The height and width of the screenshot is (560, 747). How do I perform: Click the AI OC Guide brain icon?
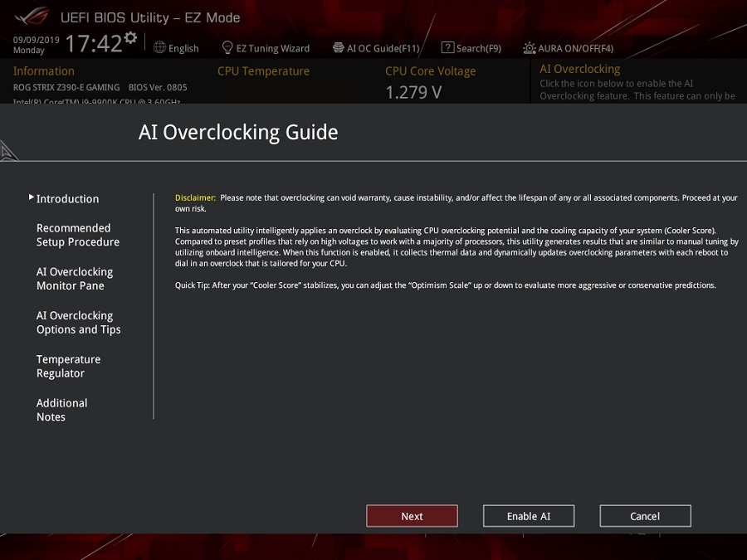pos(339,47)
